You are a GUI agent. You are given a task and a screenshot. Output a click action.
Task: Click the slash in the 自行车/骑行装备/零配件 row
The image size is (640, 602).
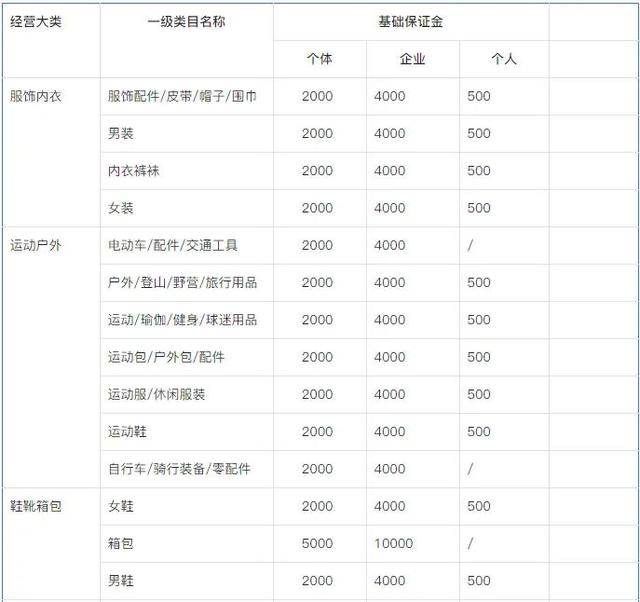pos(470,469)
